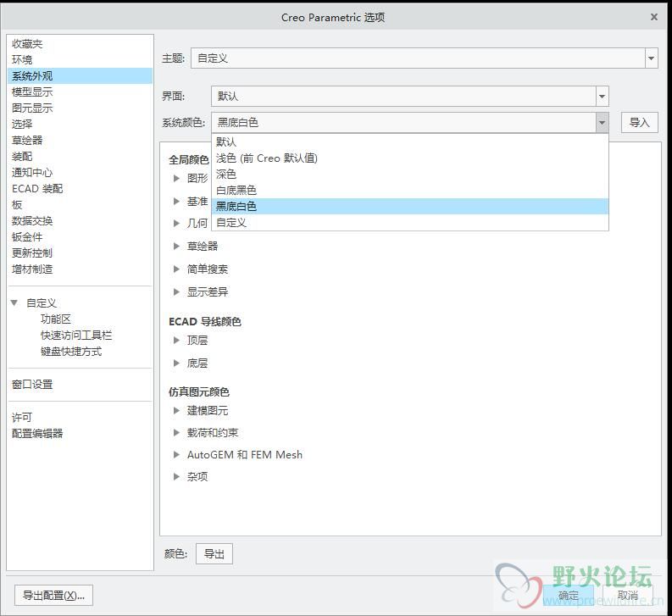Open 键盘快捷方式 customization page
672x616 pixels.
[71, 352]
